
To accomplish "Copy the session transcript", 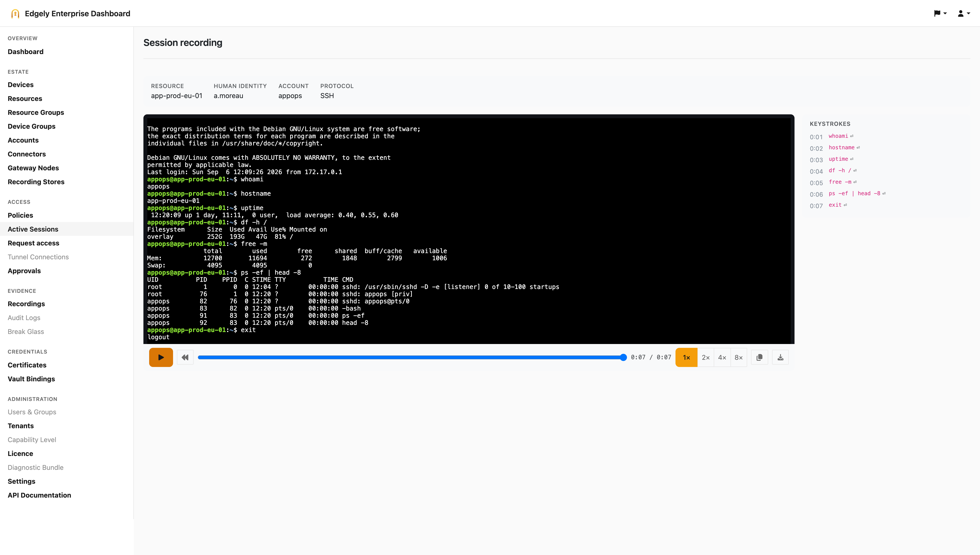I will (759, 357).
